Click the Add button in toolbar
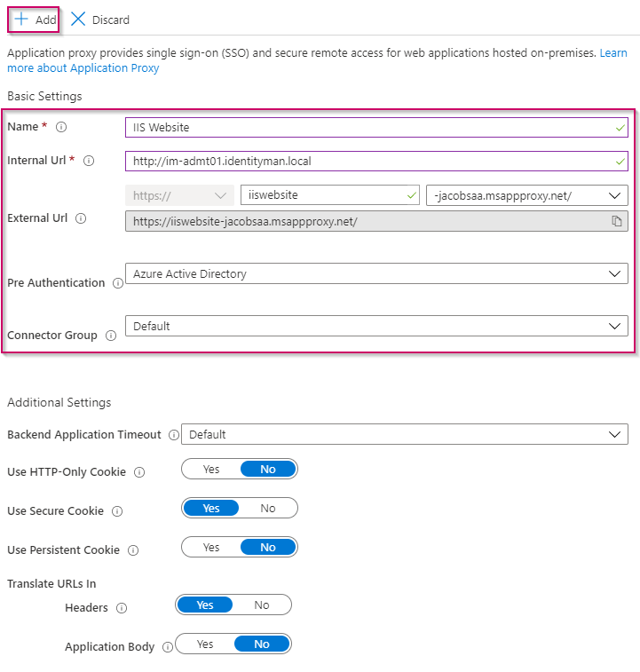 [36, 20]
